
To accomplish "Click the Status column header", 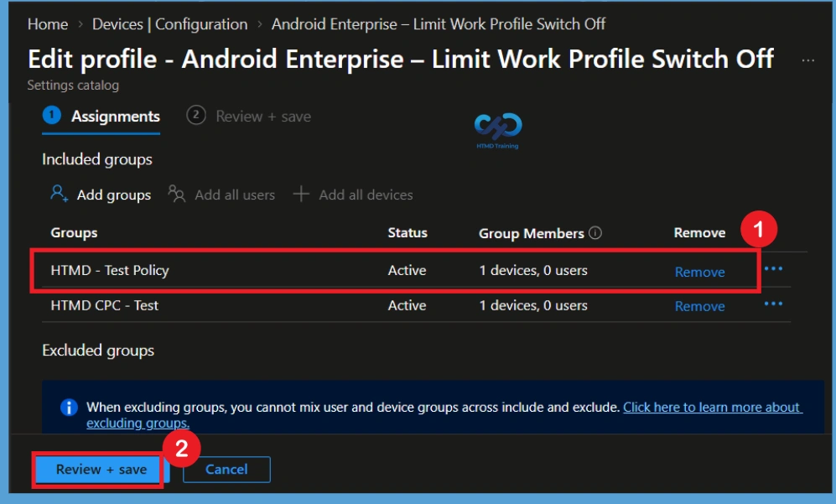I will [x=408, y=233].
